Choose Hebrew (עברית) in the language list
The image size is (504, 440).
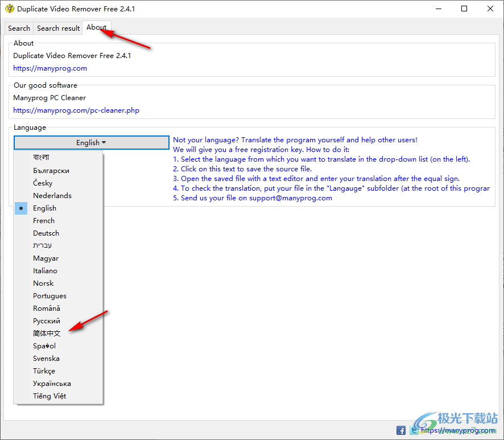point(59,246)
